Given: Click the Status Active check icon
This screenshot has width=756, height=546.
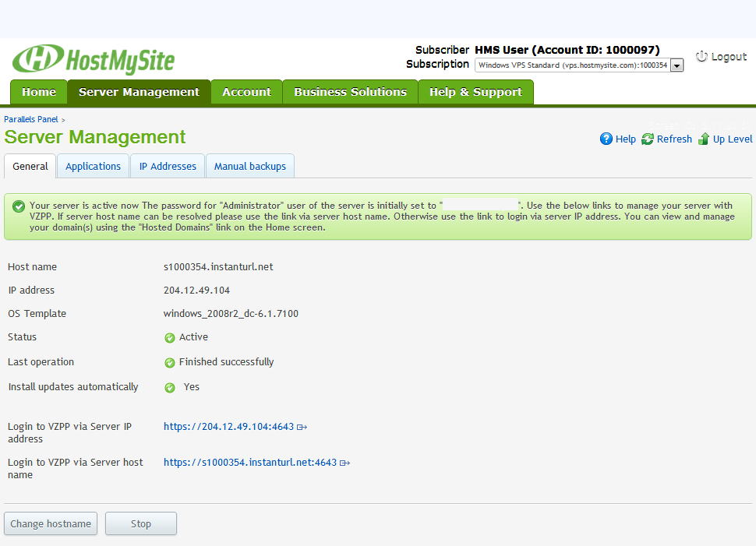Looking at the screenshot, I should point(170,338).
